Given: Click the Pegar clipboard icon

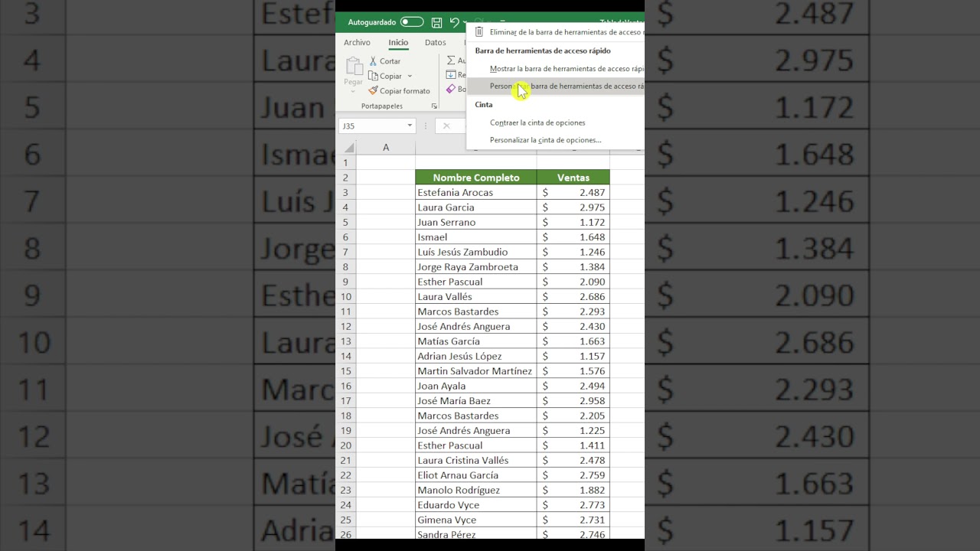Looking at the screenshot, I should pyautogui.click(x=353, y=68).
